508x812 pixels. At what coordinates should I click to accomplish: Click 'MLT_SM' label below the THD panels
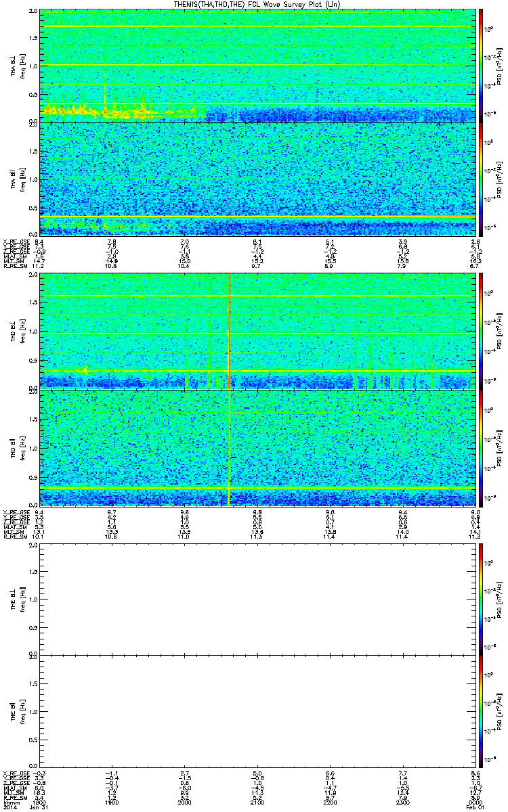pyautogui.click(x=14, y=533)
